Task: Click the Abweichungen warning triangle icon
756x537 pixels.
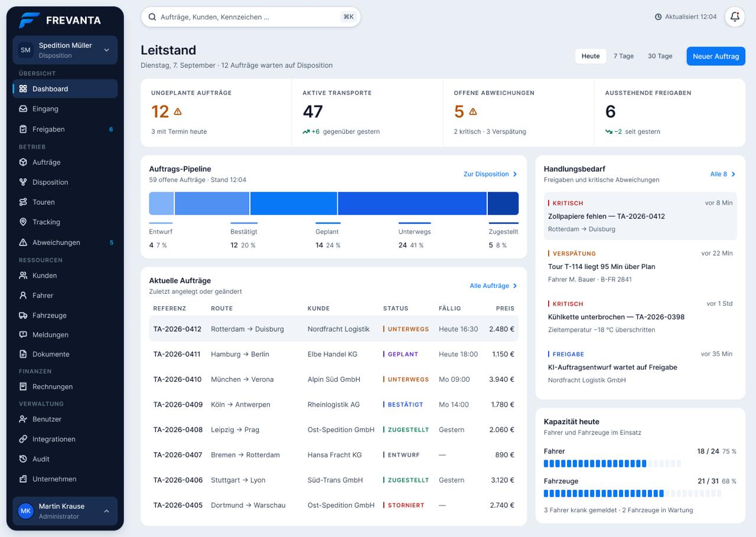Action: [23, 243]
